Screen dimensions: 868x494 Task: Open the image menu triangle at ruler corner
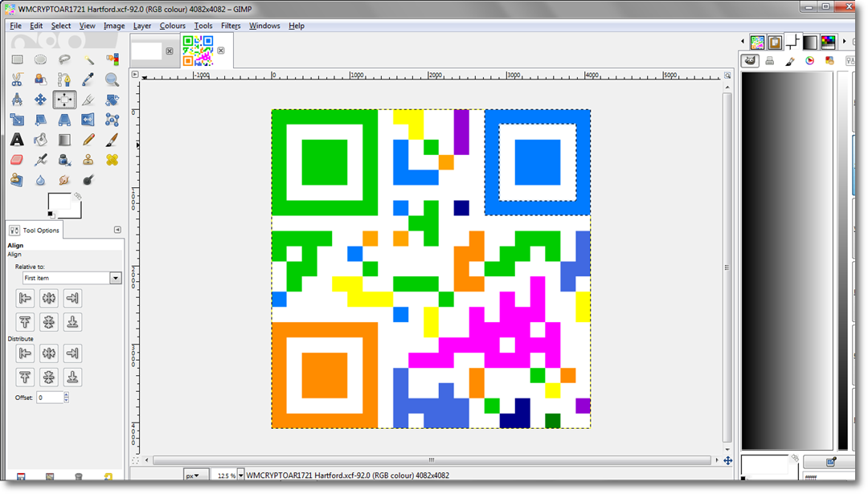pos(135,74)
